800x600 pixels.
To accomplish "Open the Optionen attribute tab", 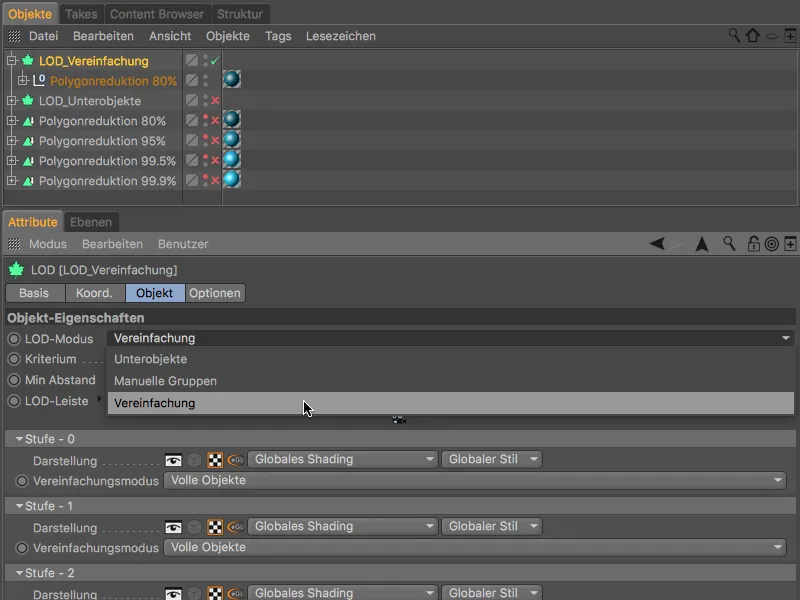I will pyautogui.click(x=215, y=293).
